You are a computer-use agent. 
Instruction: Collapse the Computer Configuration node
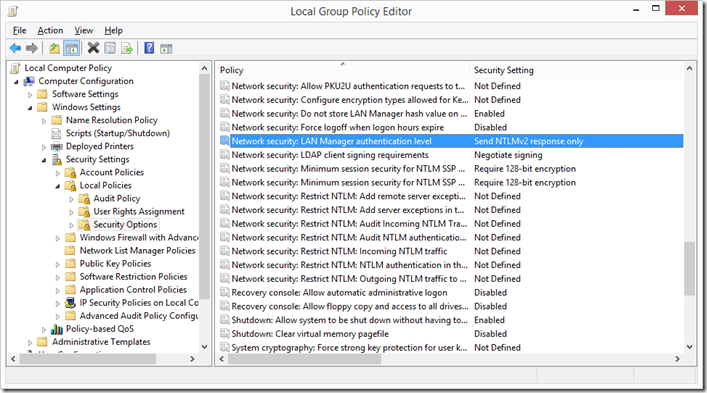coord(17,82)
